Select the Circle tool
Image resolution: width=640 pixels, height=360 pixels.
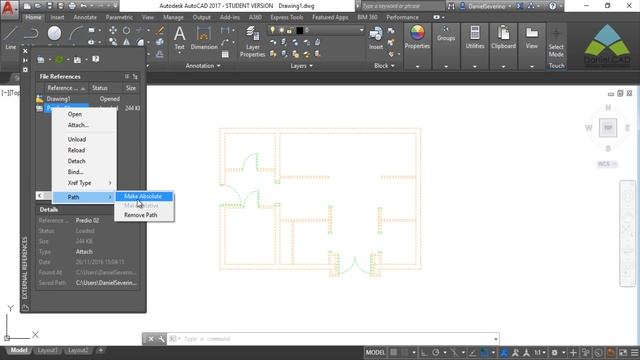pyautogui.click(x=54, y=33)
